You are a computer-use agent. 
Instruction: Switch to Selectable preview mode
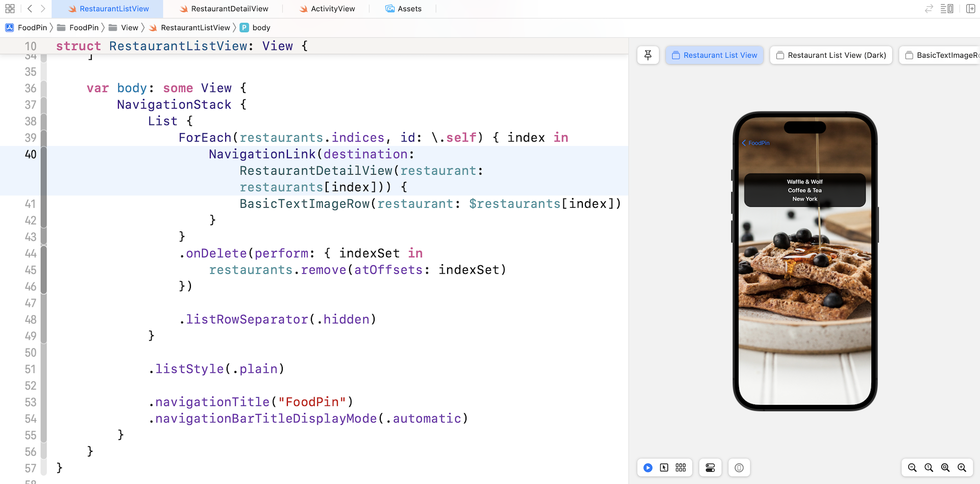[664, 468]
